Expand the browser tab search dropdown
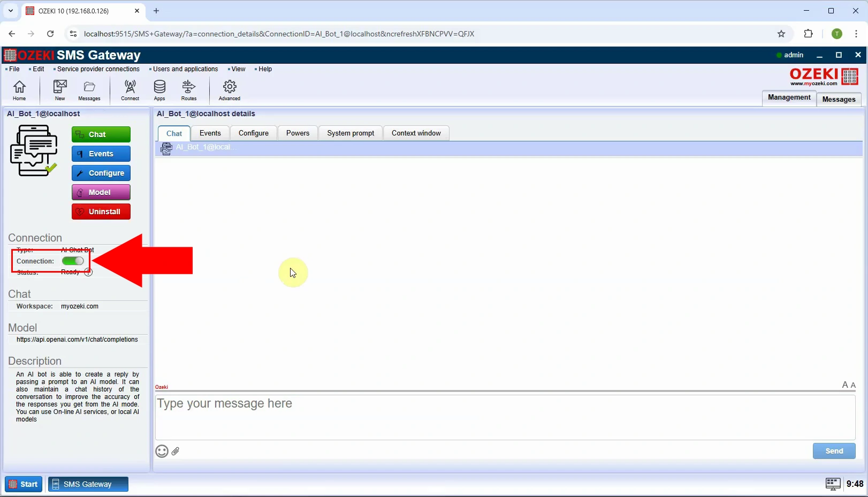 click(10, 11)
